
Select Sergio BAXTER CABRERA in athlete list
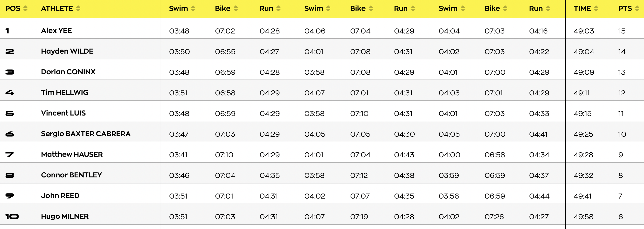click(86, 134)
